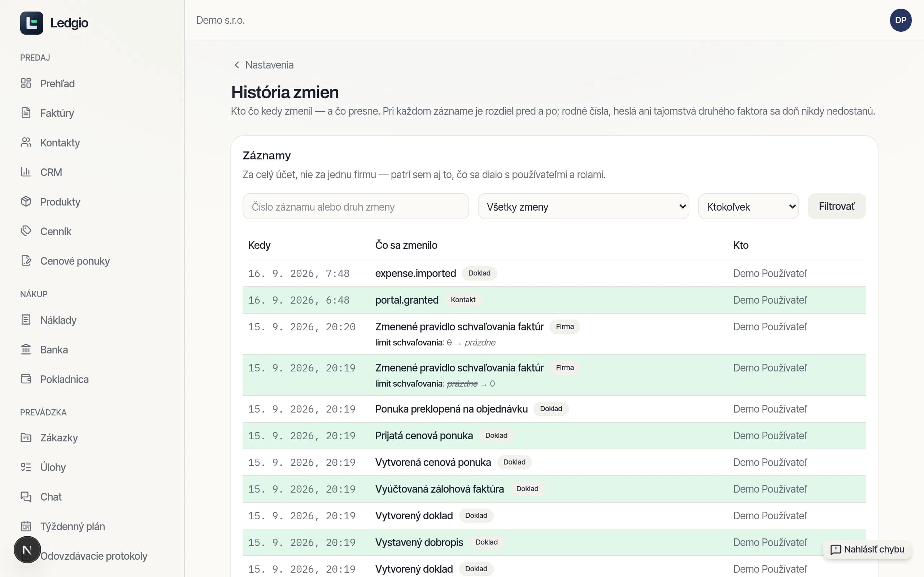Open the DP user avatar menu

pos(901,20)
